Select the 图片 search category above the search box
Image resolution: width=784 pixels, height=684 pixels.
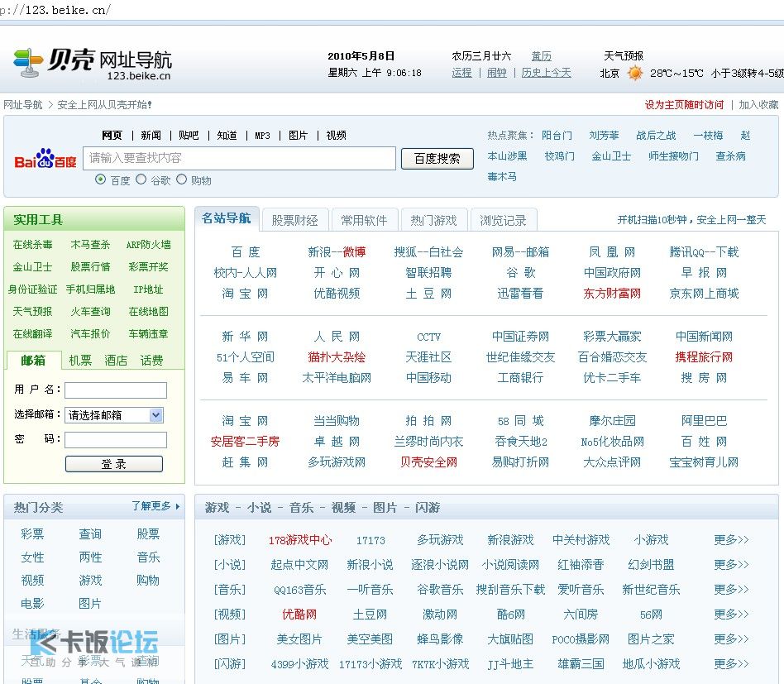tap(298, 136)
